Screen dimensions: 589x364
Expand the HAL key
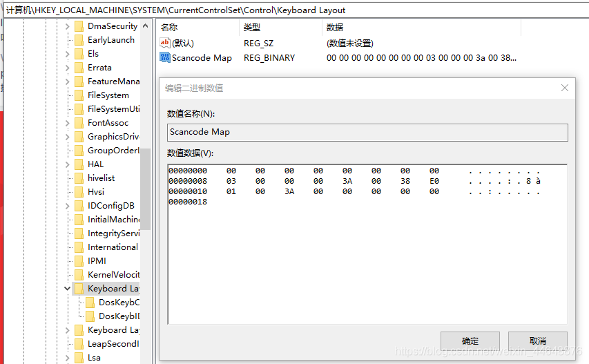67,164
